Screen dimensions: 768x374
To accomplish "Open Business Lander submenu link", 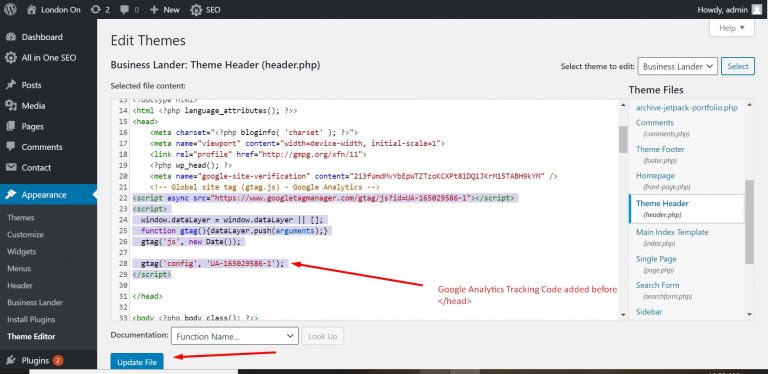I will (35, 303).
